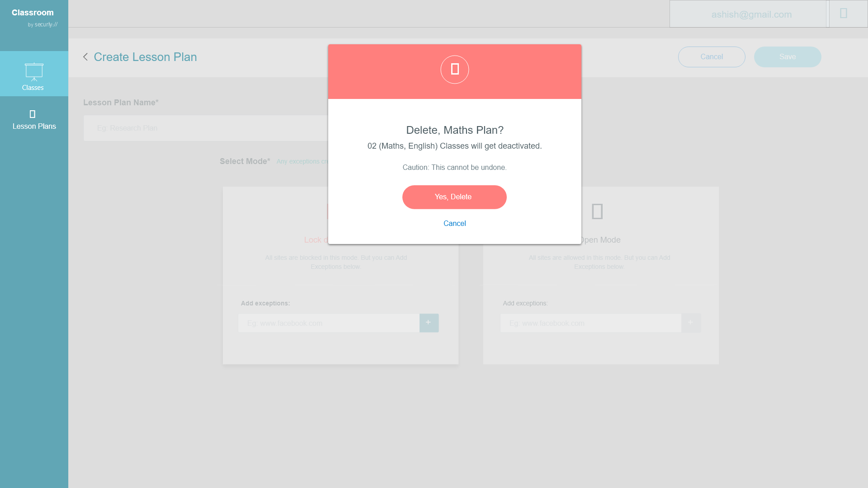Click the icon next to the account email
Image resolution: width=868 pixels, height=488 pixels.
point(844,14)
